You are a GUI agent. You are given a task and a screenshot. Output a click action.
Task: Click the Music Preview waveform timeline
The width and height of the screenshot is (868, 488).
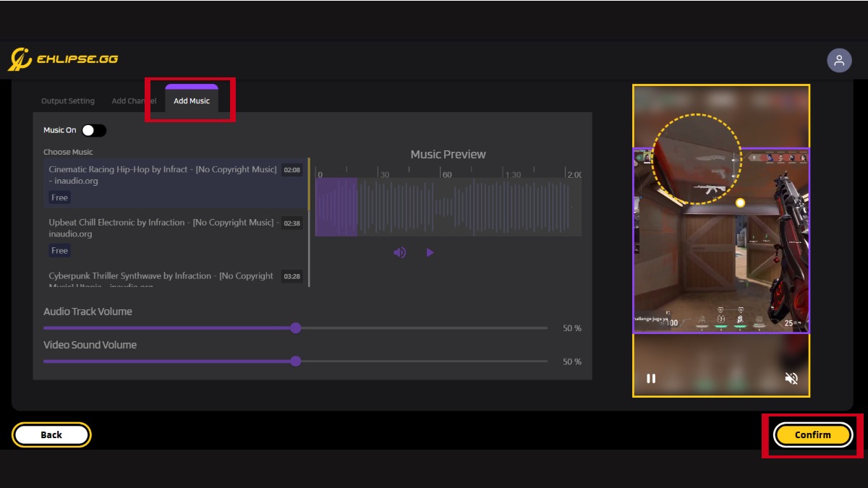click(x=448, y=205)
